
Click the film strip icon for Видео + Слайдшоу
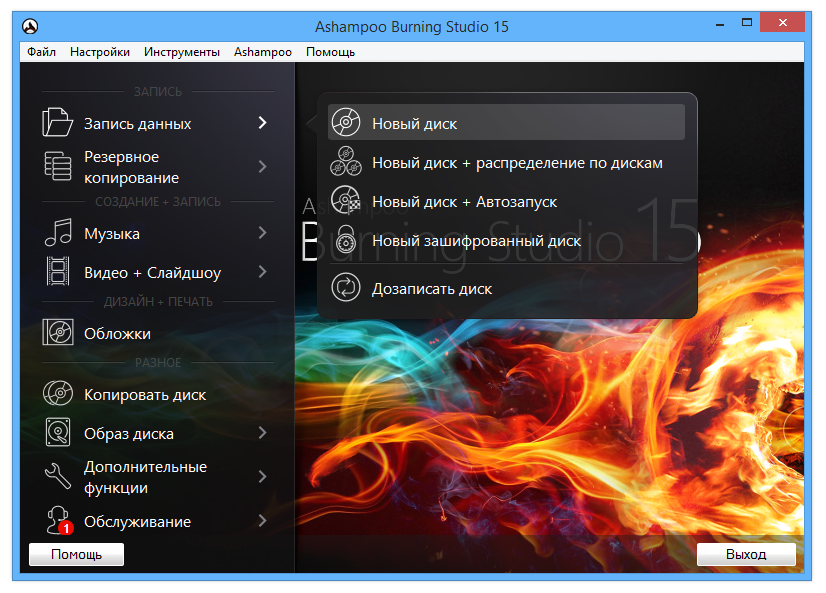click(x=58, y=271)
